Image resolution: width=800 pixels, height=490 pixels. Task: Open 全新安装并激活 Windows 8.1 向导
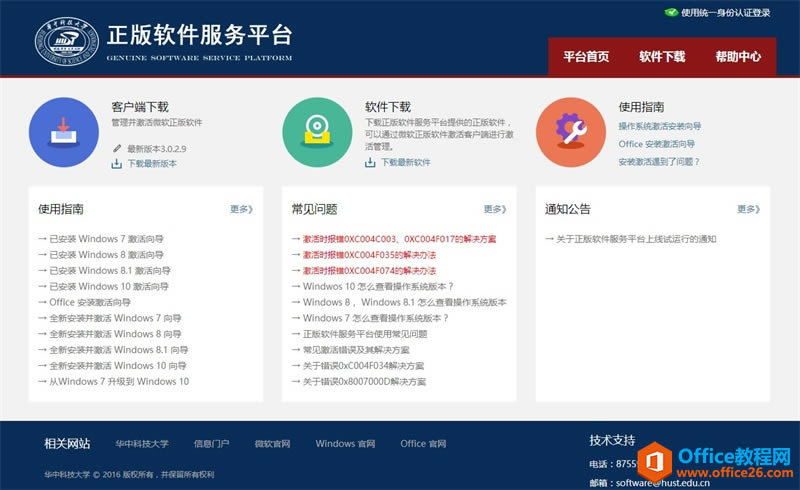119,350
